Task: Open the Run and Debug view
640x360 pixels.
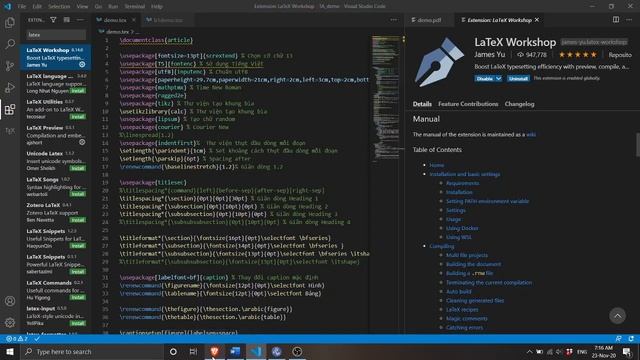Action: pos(10,87)
